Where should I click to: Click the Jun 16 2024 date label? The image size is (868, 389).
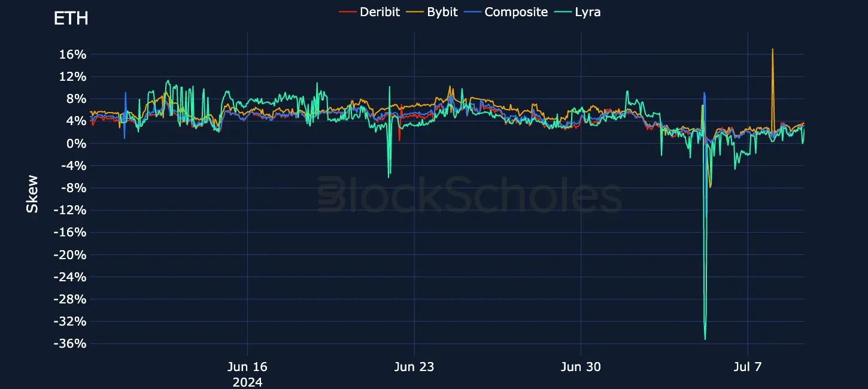click(247, 373)
